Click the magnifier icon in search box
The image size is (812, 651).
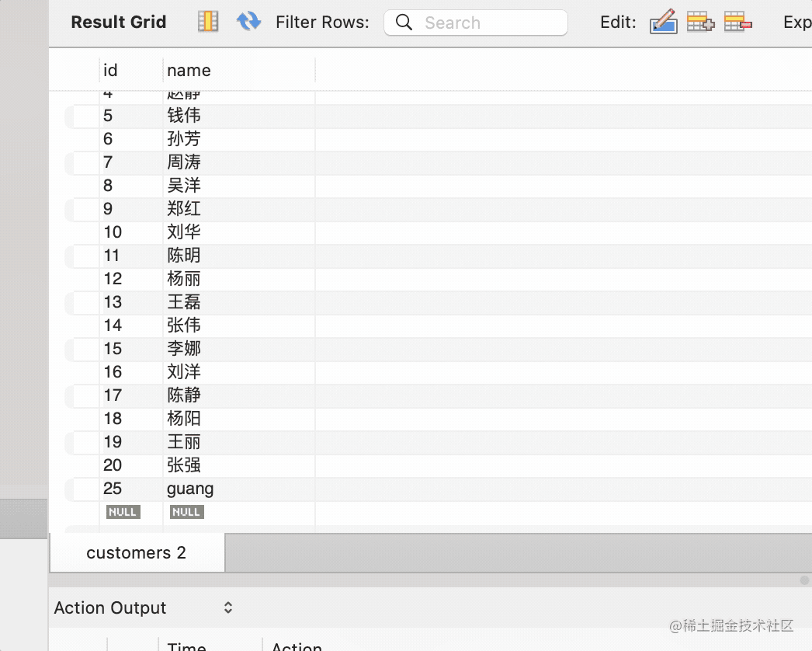(404, 23)
